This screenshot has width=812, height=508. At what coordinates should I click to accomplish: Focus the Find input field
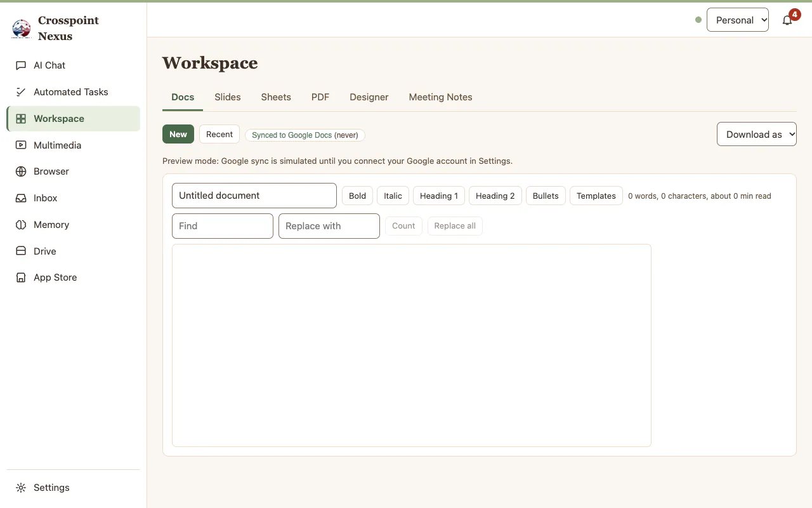coord(223,226)
